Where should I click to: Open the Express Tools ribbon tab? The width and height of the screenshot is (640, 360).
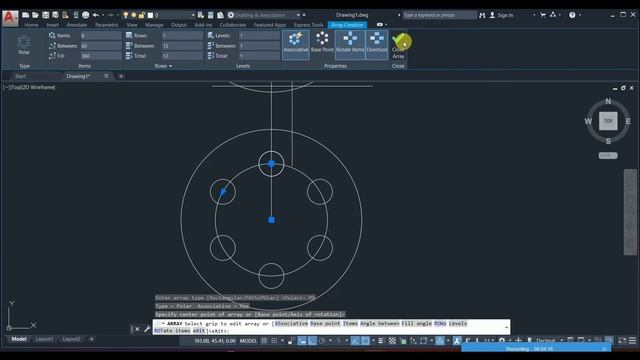point(309,25)
